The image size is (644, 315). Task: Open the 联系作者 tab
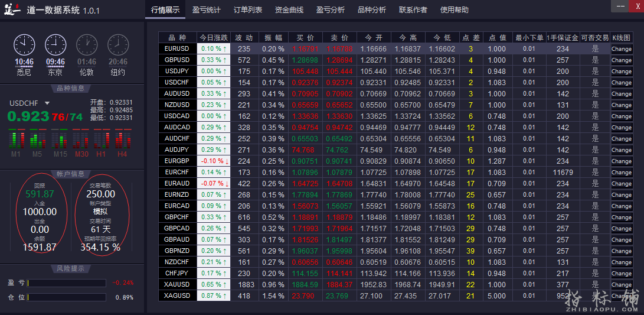point(413,10)
